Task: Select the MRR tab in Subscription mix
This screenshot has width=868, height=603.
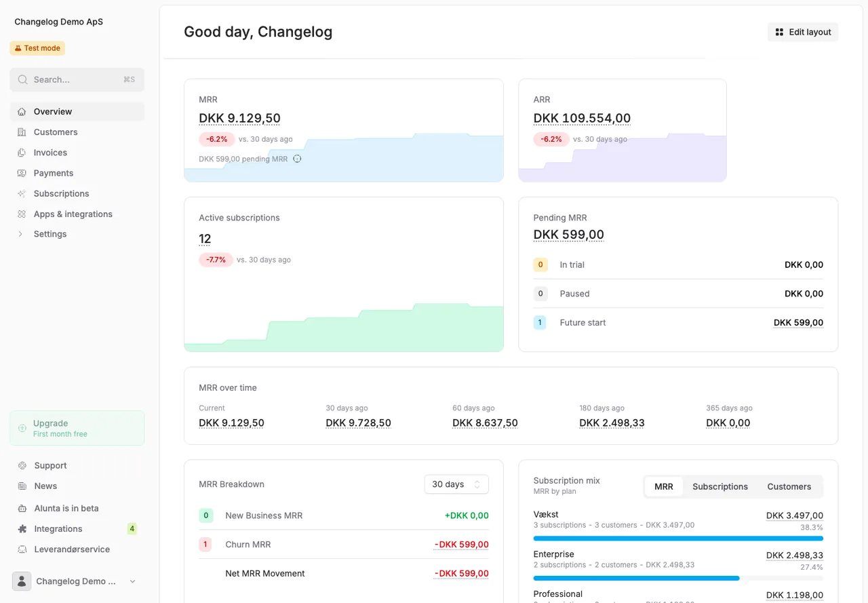Action: coord(664,486)
